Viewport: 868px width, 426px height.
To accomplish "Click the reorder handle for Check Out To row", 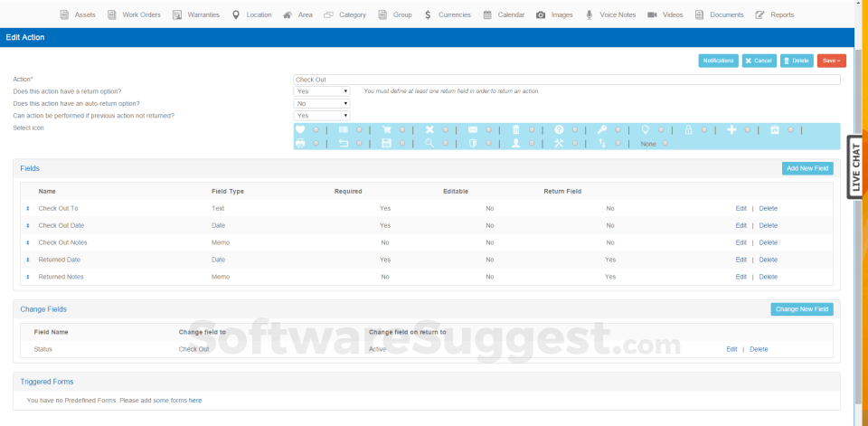I will pos(28,209).
